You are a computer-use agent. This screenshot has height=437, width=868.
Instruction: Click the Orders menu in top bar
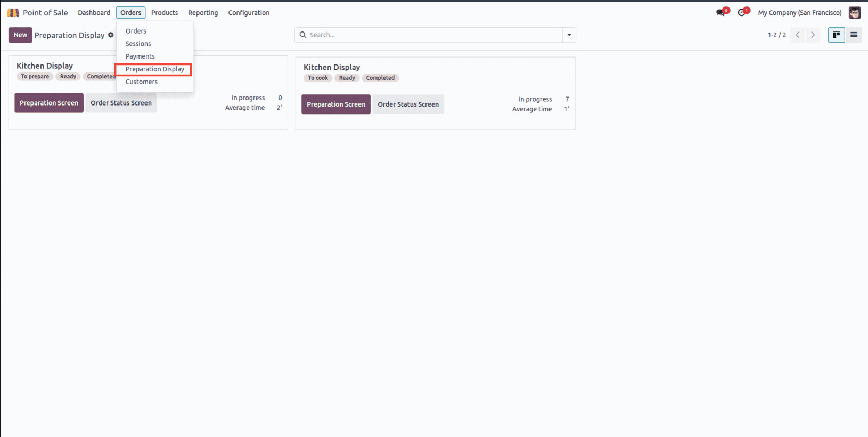coord(130,13)
